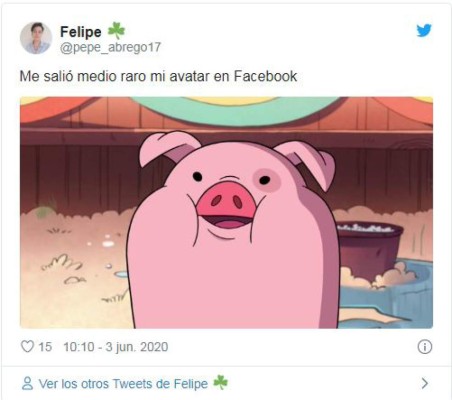Open Felipe's profile avatar photo

tap(36, 38)
